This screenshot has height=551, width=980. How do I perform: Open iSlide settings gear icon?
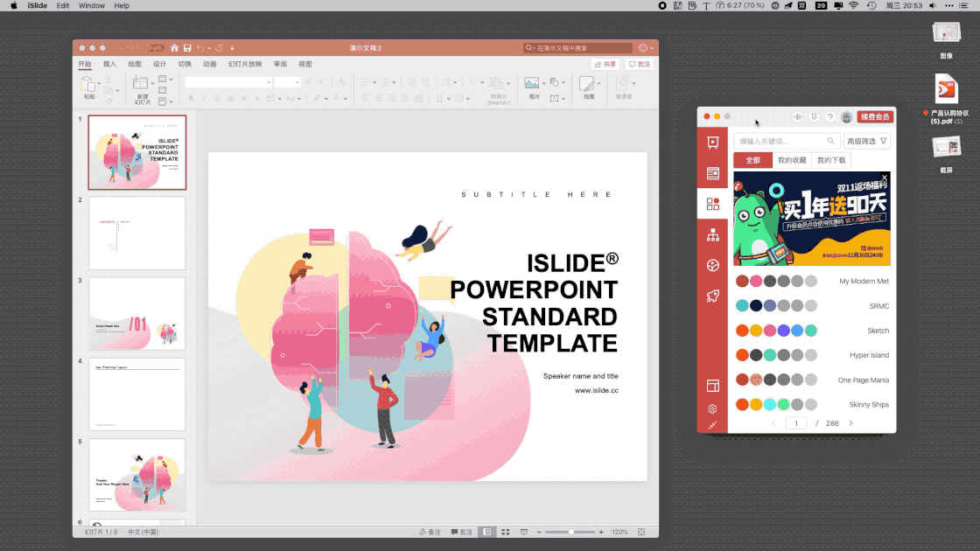712,408
